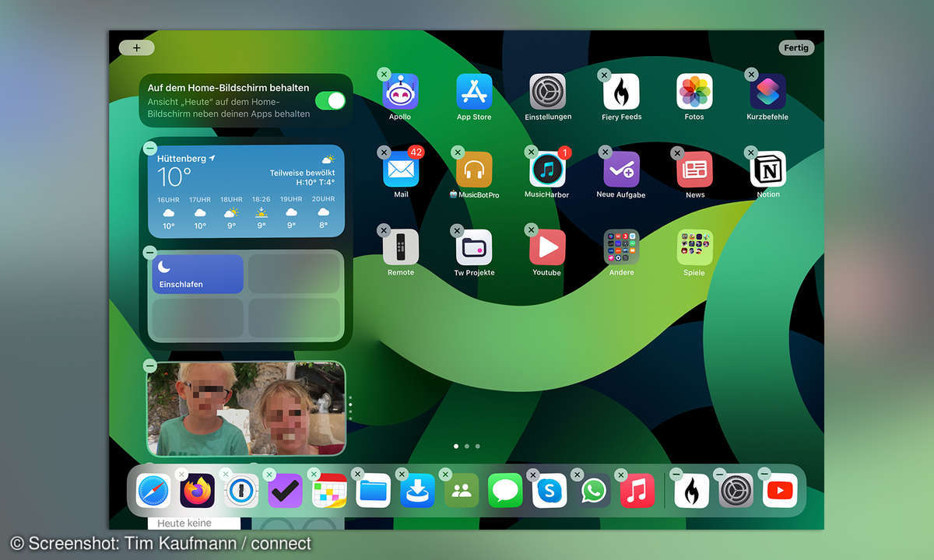Open the Mail app with 42 badge
Image resolution: width=934 pixels, height=560 pixels.
point(401,170)
